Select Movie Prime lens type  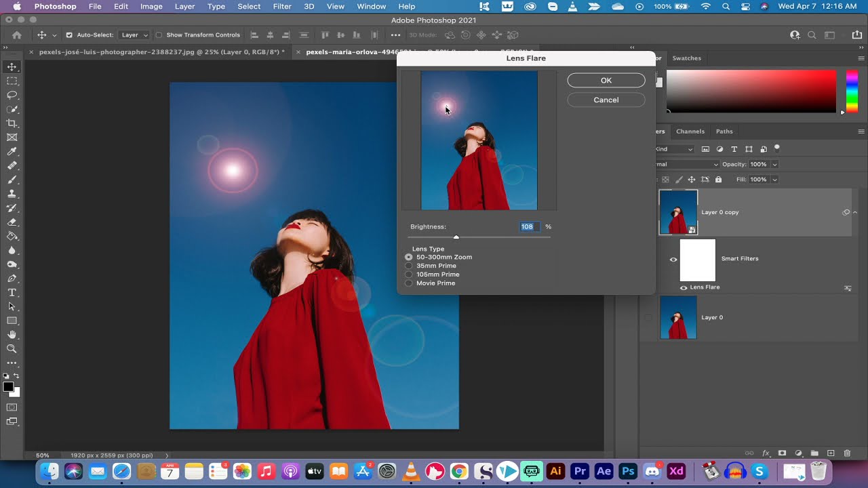coord(409,283)
